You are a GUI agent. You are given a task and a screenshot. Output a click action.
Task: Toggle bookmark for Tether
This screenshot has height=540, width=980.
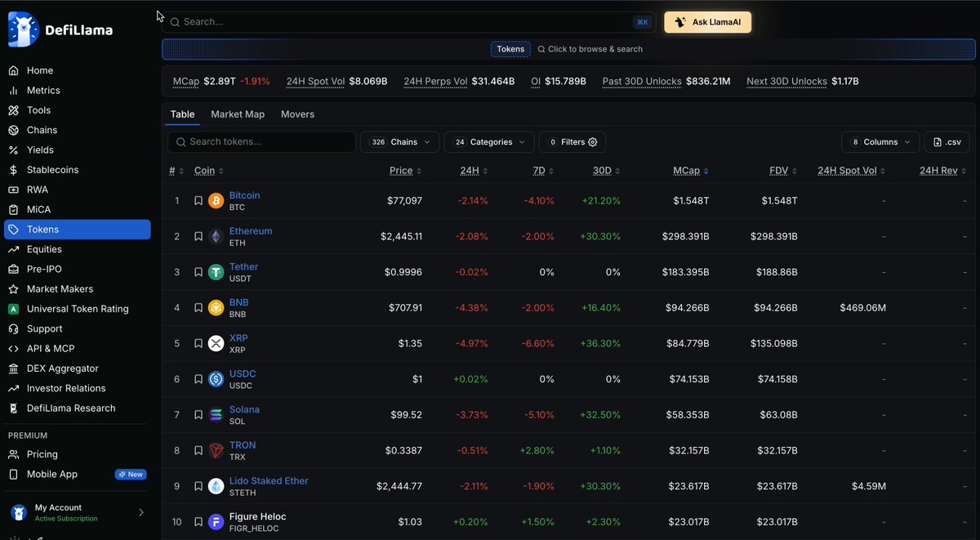pyautogui.click(x=198, y=272)
